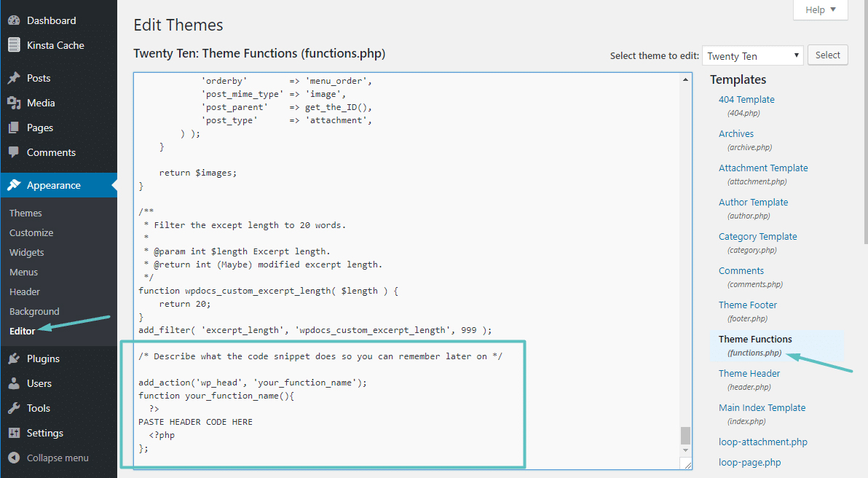Click the Media icon in sidebar
This screenshot has width=868, height=478.
coord(14,103)
